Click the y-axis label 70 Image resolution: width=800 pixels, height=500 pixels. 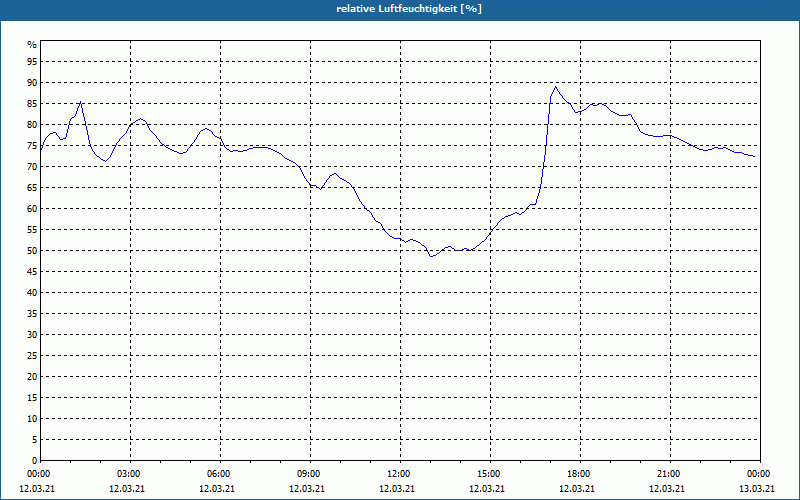(32, 167)
